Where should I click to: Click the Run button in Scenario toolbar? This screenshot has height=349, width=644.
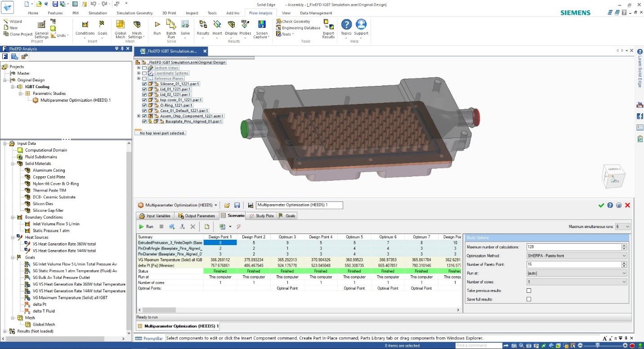click(x=146, y=227)
